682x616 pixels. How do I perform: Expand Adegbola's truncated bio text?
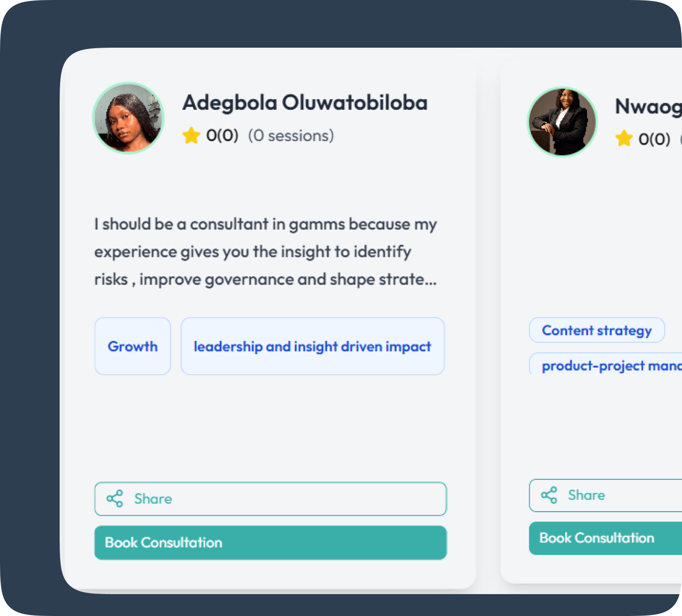click(x=265, y=251)
